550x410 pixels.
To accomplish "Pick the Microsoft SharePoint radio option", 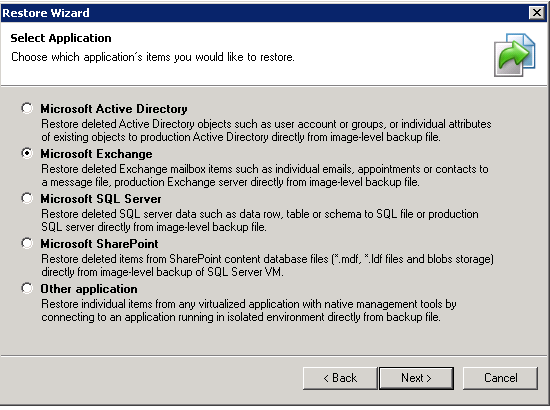I will pos(27,243).
